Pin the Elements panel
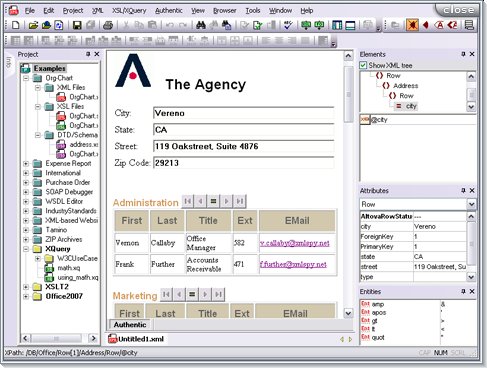Image resolution: width=487 pixels, height=368 pixels. 463,54
